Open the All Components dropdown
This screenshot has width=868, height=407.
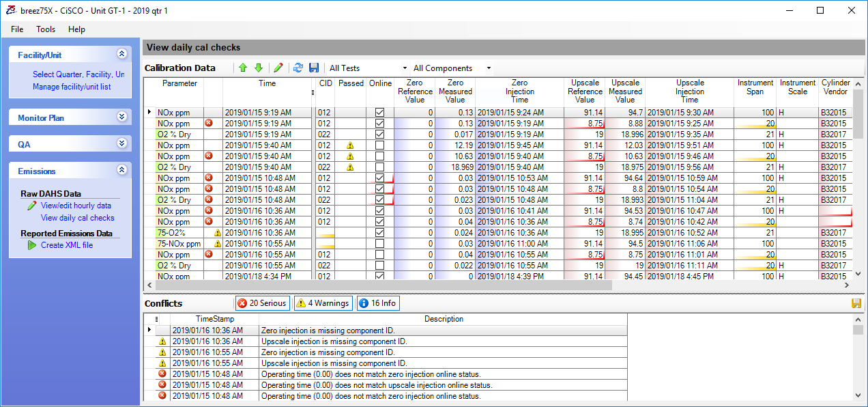coord(452,68)
